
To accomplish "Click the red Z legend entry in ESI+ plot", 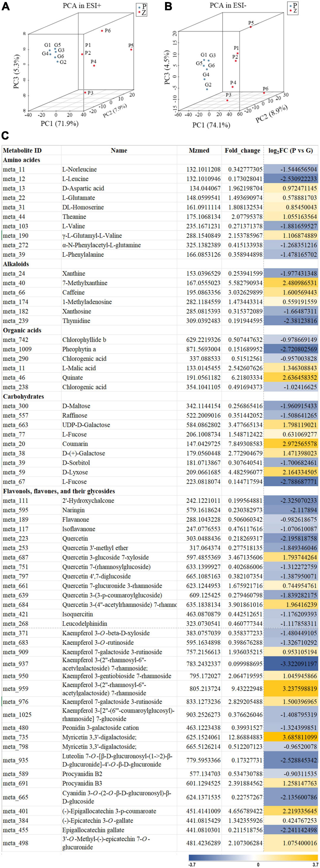I will [141, 12].
